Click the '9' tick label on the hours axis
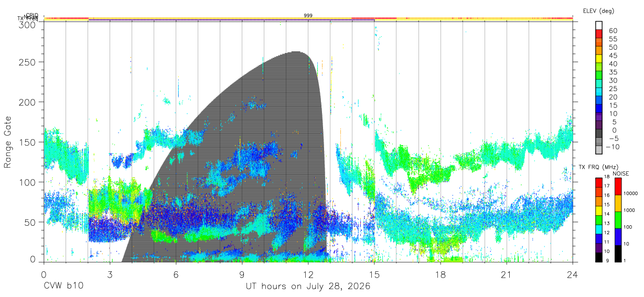 coord(242,274)
